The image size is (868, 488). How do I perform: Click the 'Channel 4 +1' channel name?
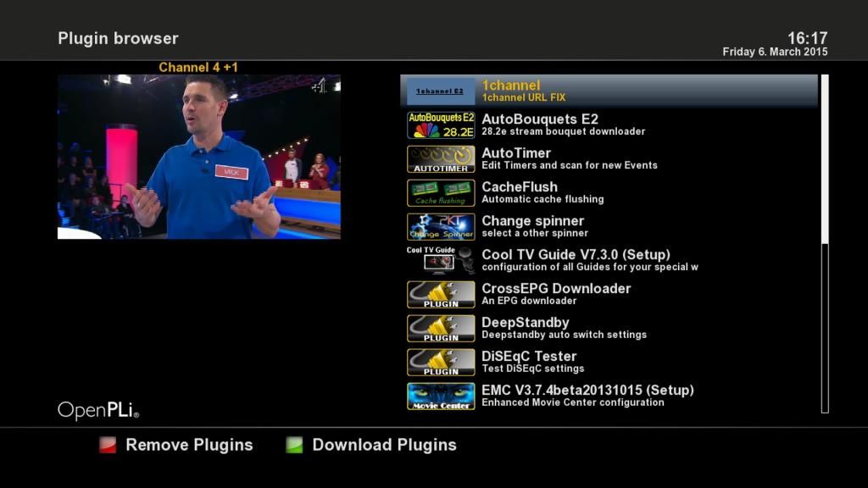click(198, 68)
